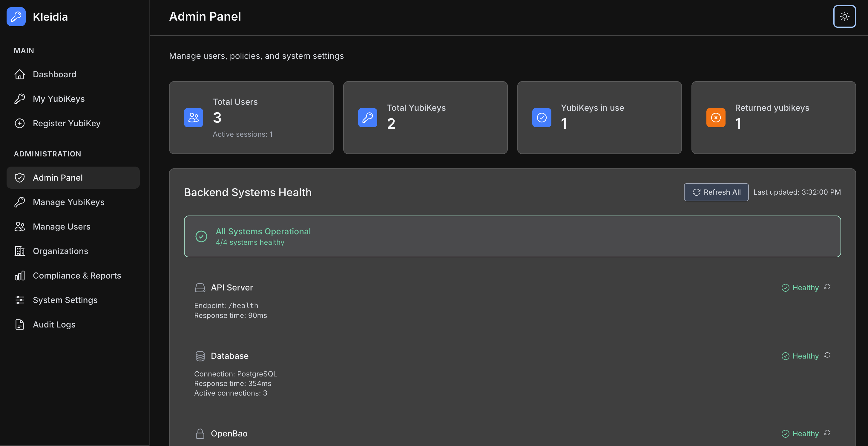Open Register YubiKey page

[66, 124]
